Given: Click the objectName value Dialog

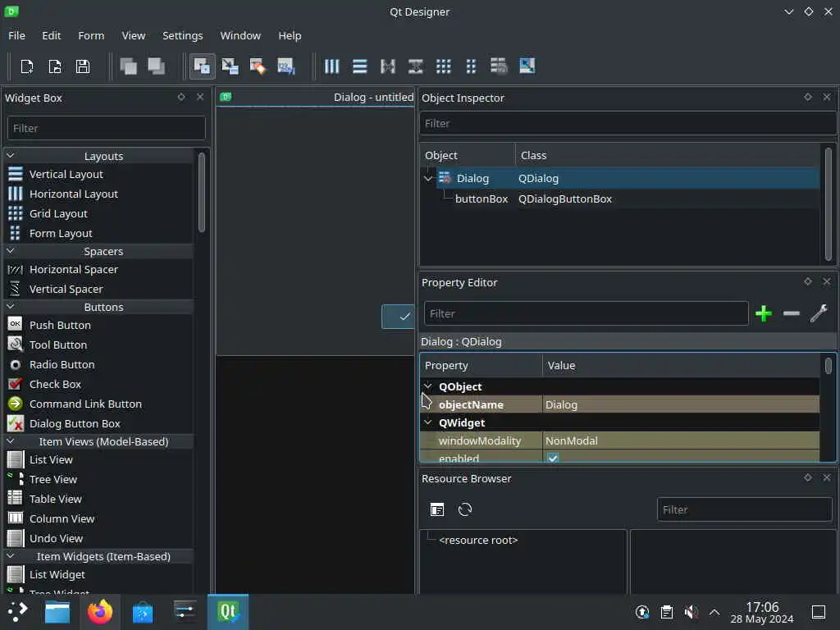Looking at the screenshot, I should click(x=680, y=404).
